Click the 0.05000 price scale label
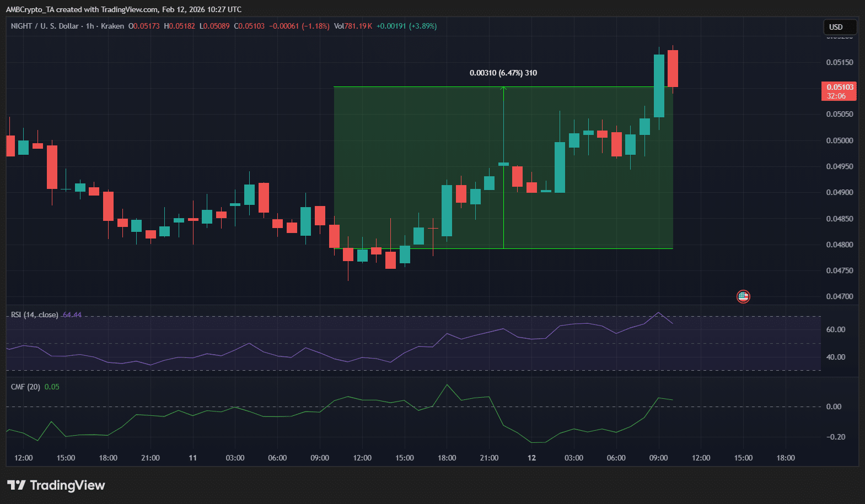The image size is (865, 504). tap(839, 140)
